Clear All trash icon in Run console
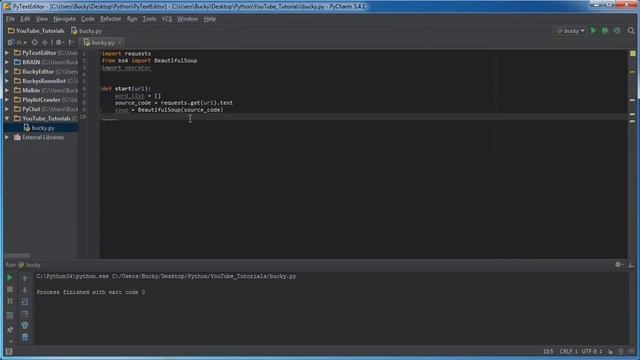 click(x=25, y=337)
